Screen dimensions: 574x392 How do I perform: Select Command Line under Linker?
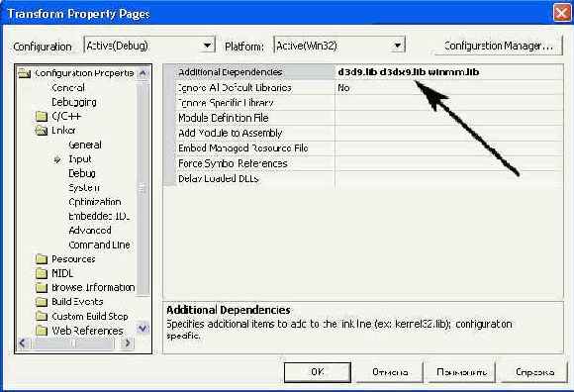coord(99,245)
